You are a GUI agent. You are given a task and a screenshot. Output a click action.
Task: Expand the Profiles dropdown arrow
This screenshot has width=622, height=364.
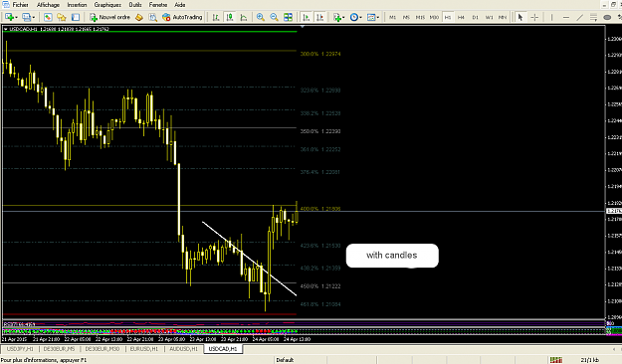[x=33, y=18]
